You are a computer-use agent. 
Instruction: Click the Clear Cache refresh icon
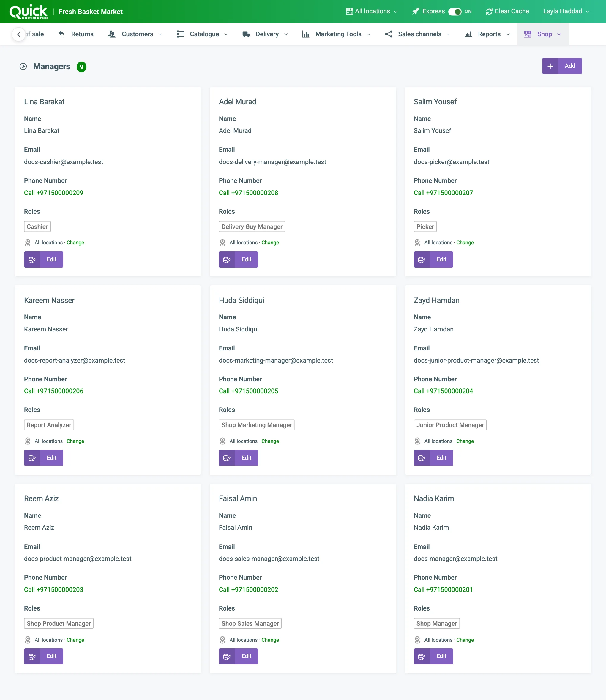(489, 12)
